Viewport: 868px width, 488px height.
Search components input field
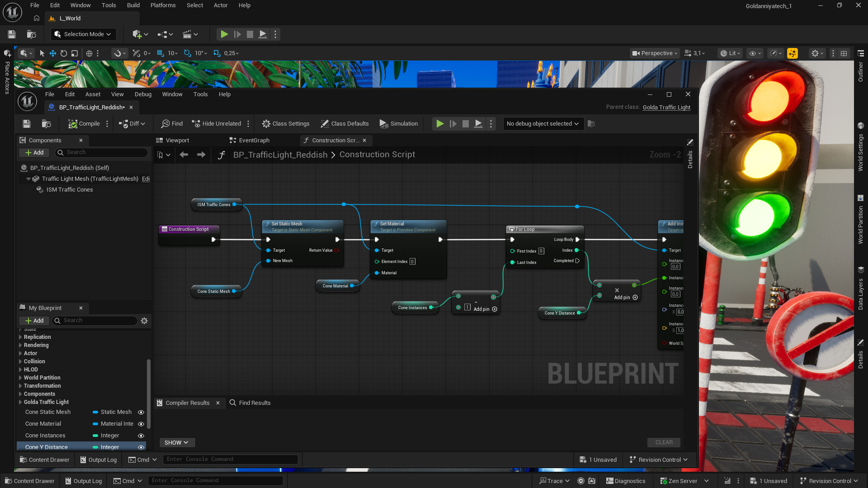pyautogui.click(x=102, y=153)
